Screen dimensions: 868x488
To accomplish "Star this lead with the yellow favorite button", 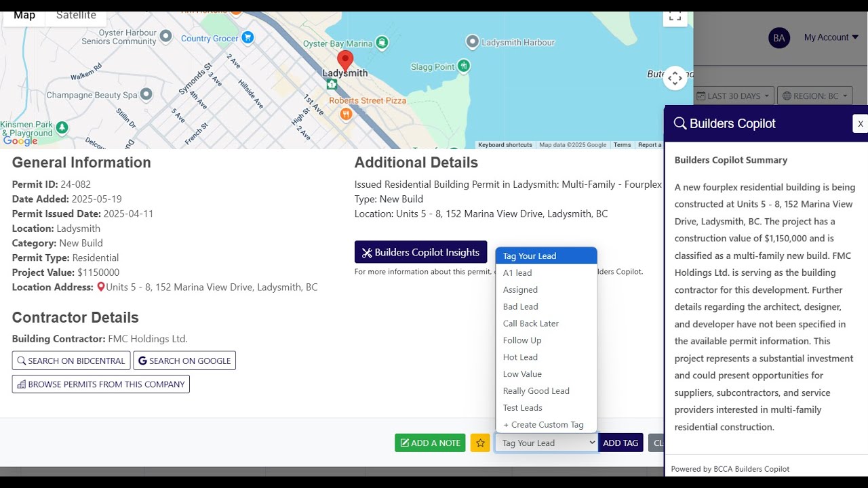I will point(480,443).
